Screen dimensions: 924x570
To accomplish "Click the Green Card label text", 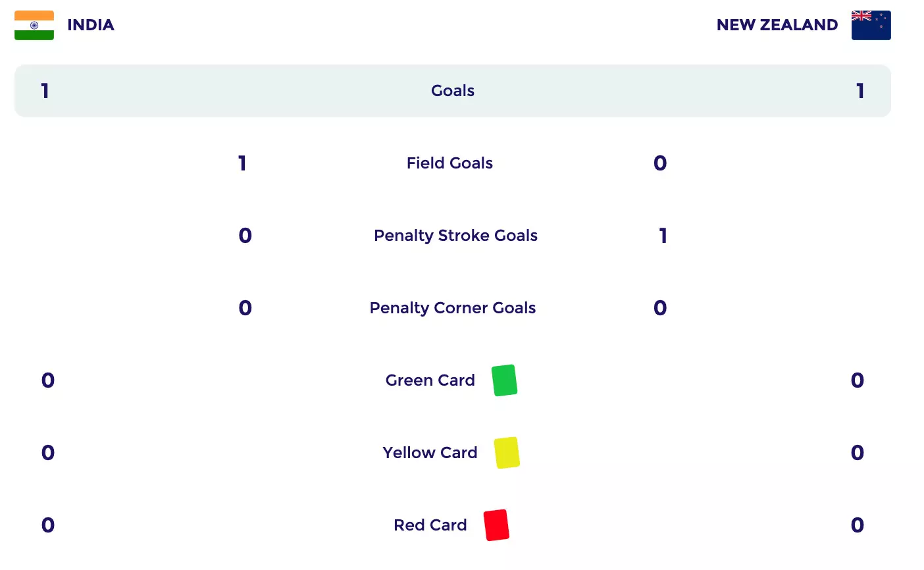I will (430, 380).
